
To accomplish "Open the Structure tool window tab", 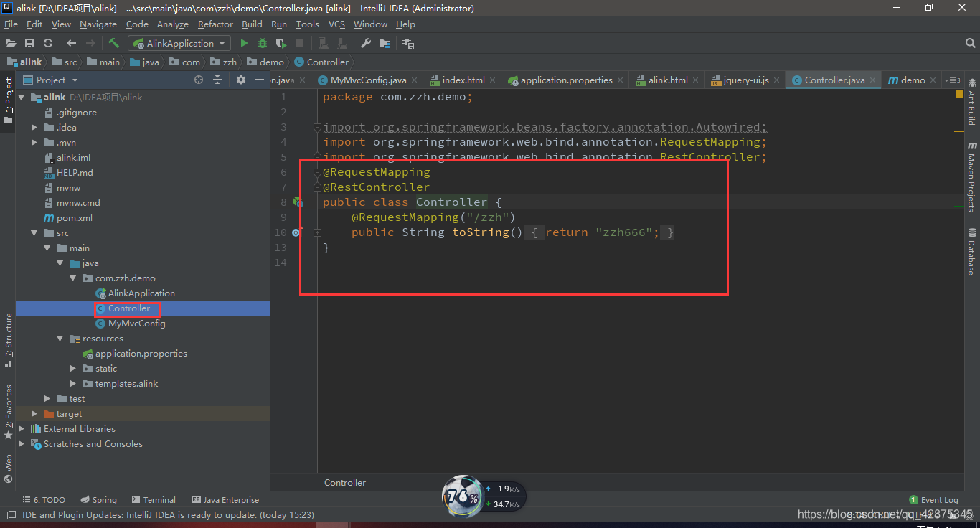I will coord(8,341).
